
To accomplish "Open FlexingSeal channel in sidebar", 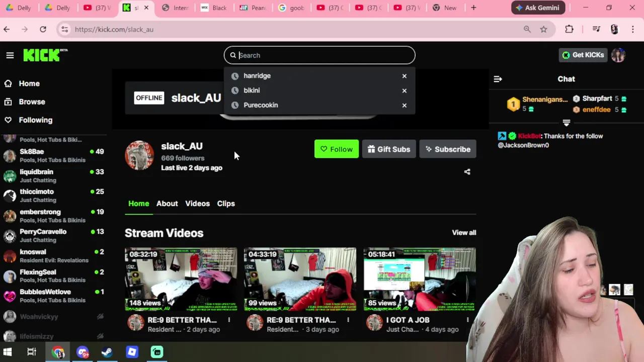I will (x=53, y=276).
